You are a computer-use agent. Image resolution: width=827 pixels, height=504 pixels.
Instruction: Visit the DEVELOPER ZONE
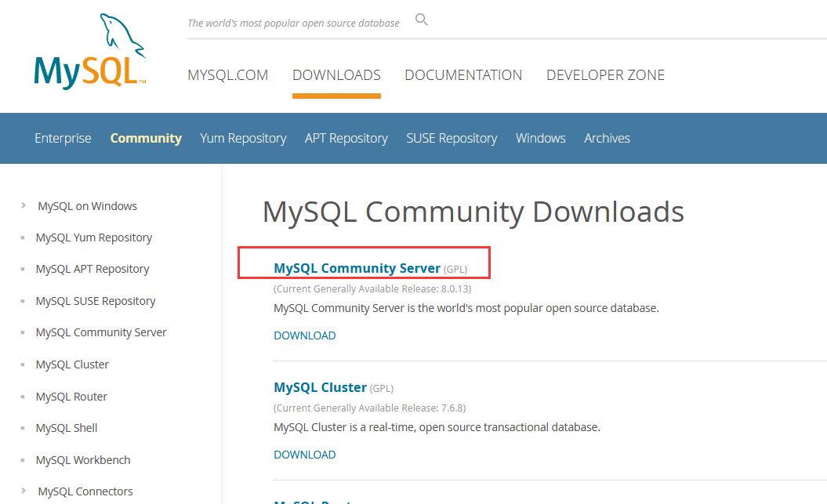pyautogui.click(x=605, y=74)
